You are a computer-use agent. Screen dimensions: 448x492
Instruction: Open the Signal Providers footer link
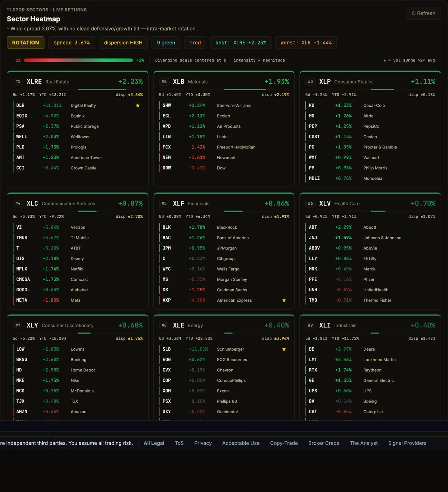407,443
